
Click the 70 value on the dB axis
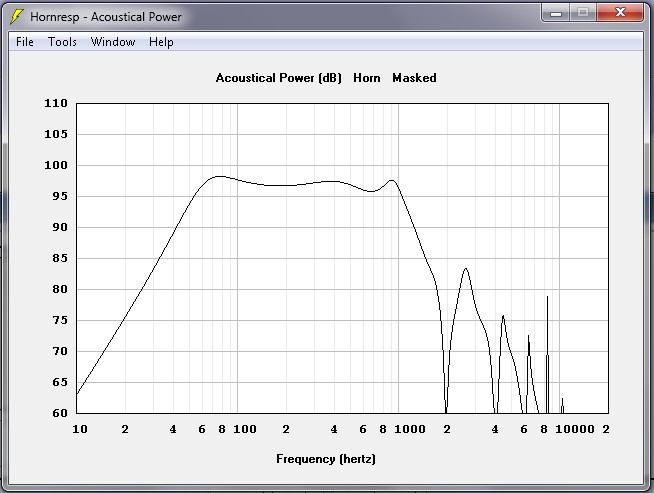click(x=60, y=351)
